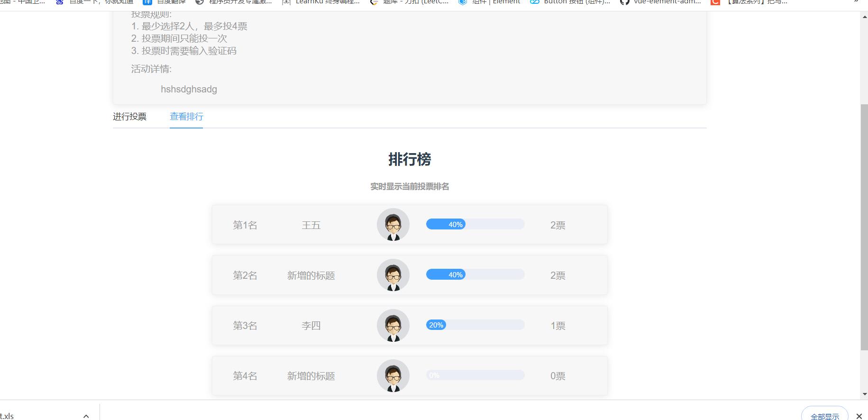Click the 0票 vote count
Image resolution: width=868 pixels, height=420 pixels.
pyautogui.click(x=558, y=376)
